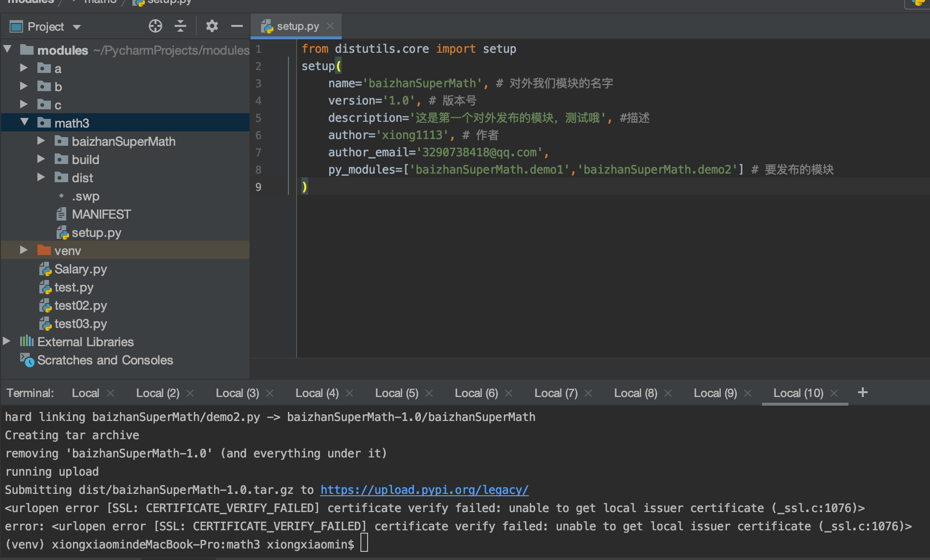Screen dimensions: 930x560
Task: Click the dist folder icon
Action: pos(61,177)
